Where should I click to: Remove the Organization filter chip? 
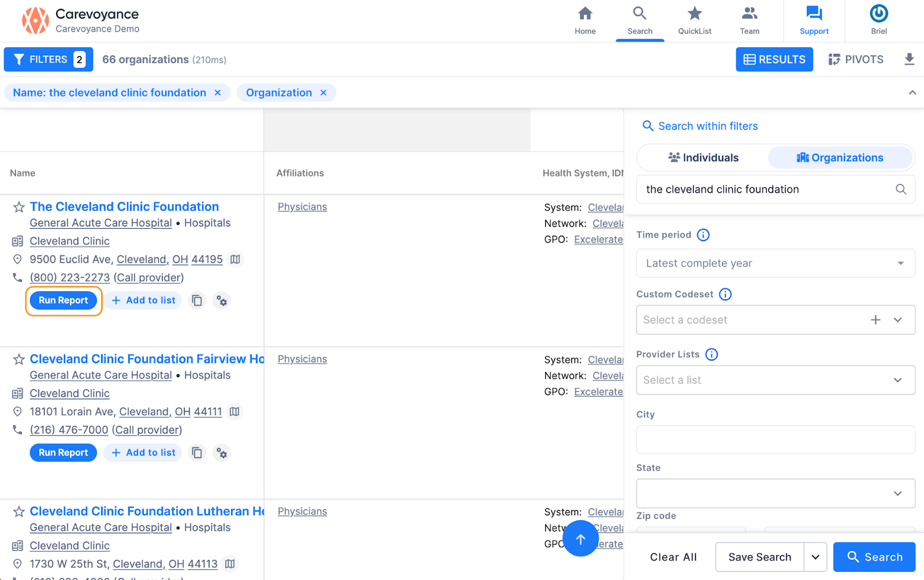[323, 93]
